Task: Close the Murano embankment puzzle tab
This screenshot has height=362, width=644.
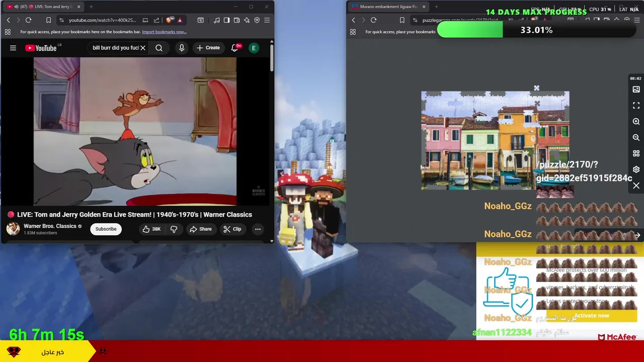Action: pyautogui.click(x=424, y=7)
